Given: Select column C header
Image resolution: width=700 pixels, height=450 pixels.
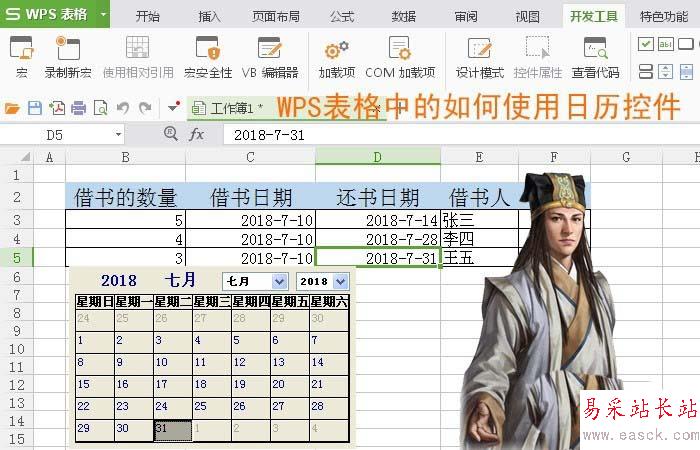Looking at the screenshot, I should point(250,157).
